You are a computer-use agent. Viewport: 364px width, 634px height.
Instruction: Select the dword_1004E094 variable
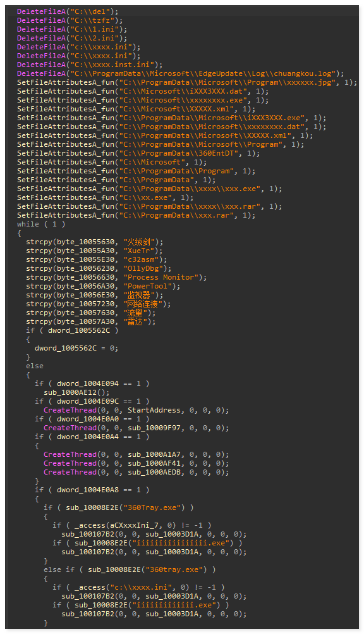88,383
